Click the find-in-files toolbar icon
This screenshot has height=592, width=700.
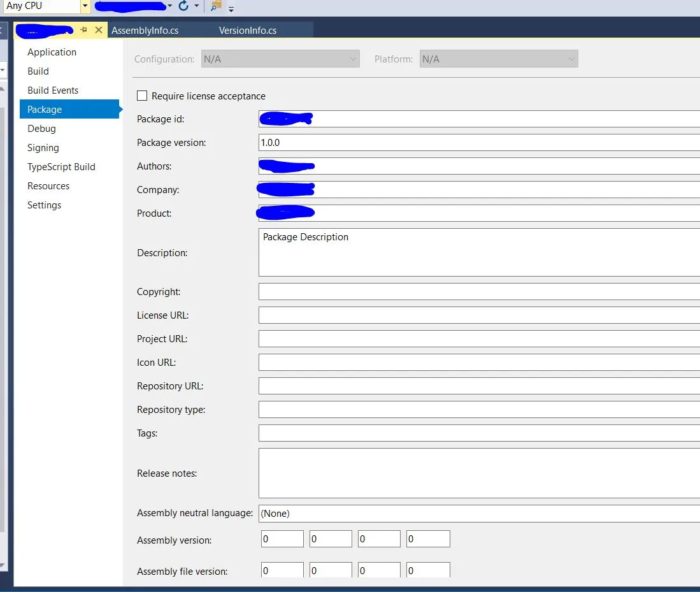pos(216,6)
